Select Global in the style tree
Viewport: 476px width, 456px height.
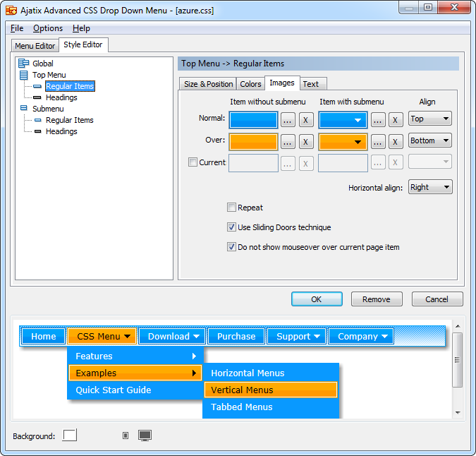click(43, 64)
